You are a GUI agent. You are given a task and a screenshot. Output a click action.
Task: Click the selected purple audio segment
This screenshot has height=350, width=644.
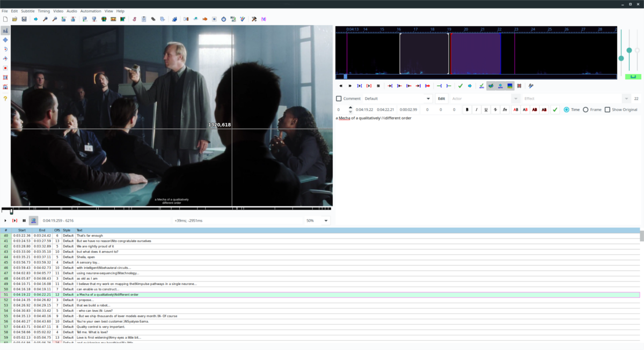click(475, 54)
